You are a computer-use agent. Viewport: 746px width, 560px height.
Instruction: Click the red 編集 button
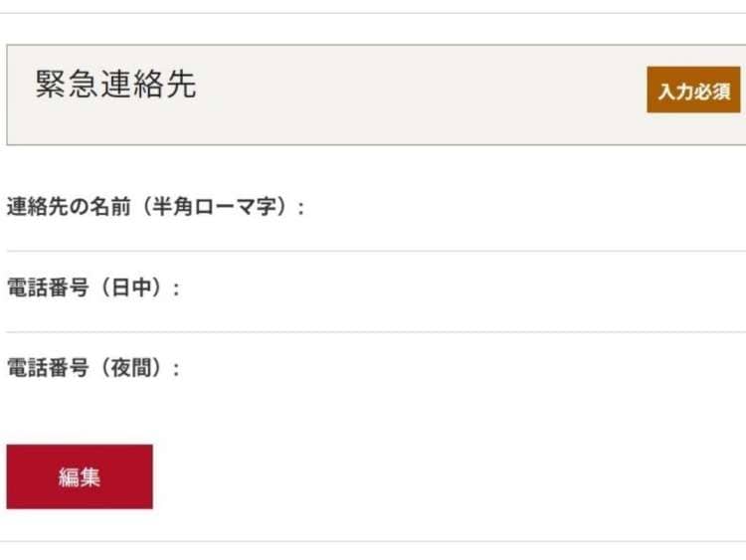80,476
